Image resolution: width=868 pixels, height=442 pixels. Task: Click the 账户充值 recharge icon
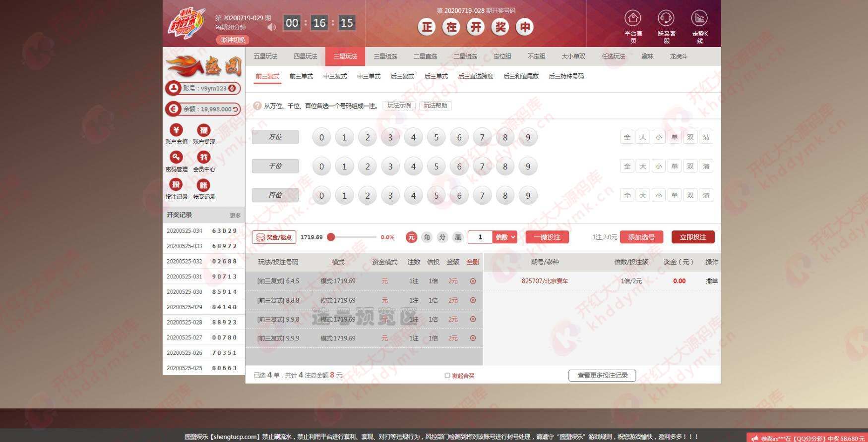176,130
